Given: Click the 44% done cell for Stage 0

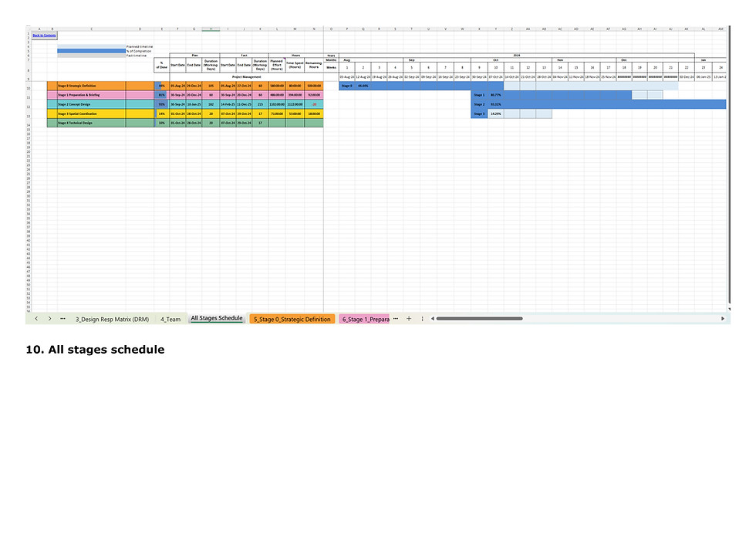Looking at the screenshot, I should (161, 86).
